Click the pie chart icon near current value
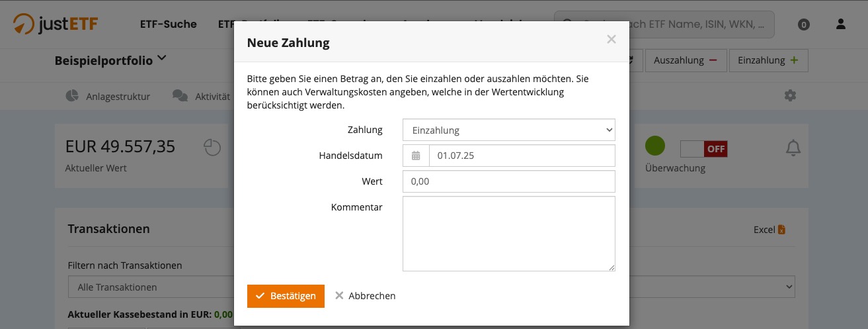868x329 pixels. tap(212, 148)
